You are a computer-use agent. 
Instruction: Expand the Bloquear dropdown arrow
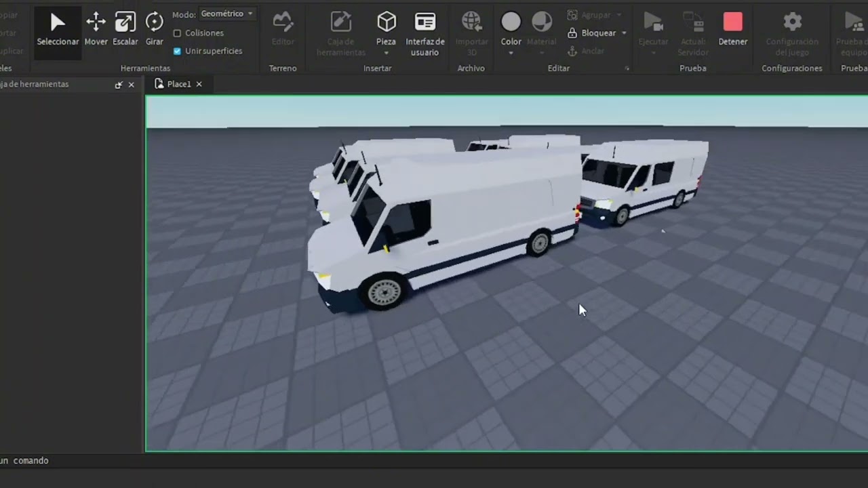point(624,33)
